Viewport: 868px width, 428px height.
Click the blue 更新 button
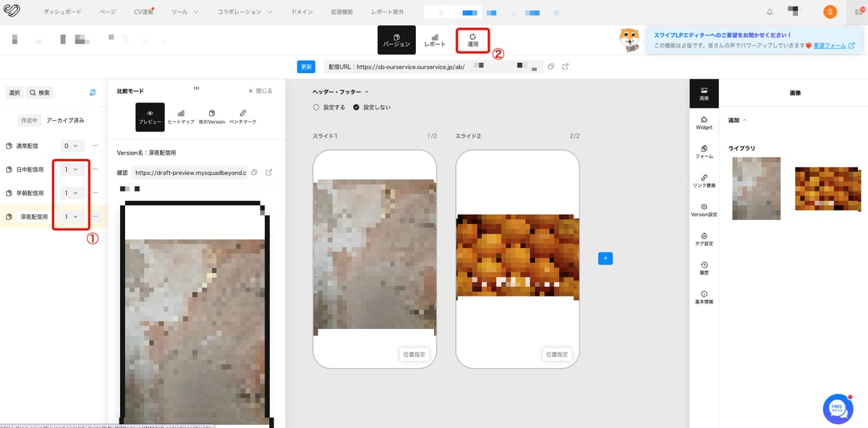(306, 67)
